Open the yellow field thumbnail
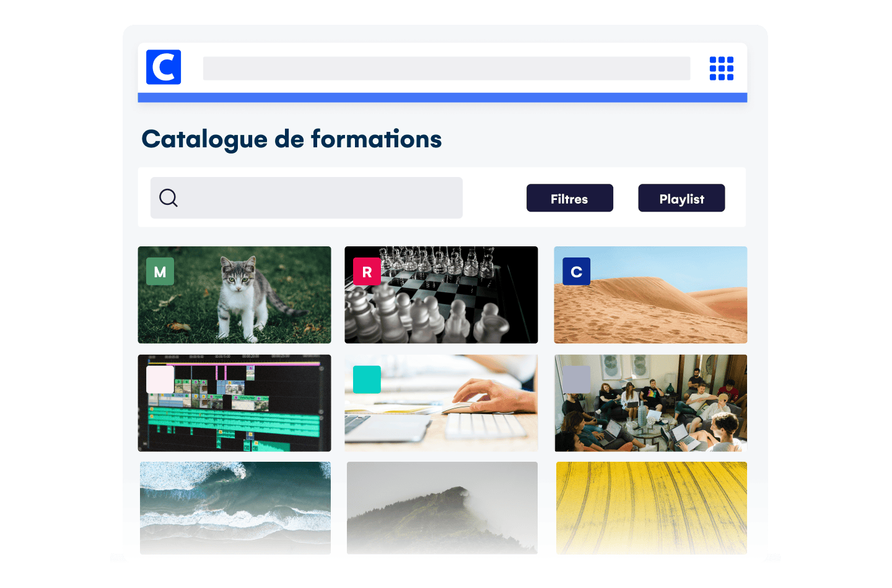This screenshot has height=588, width=892. tap(652, 508)
